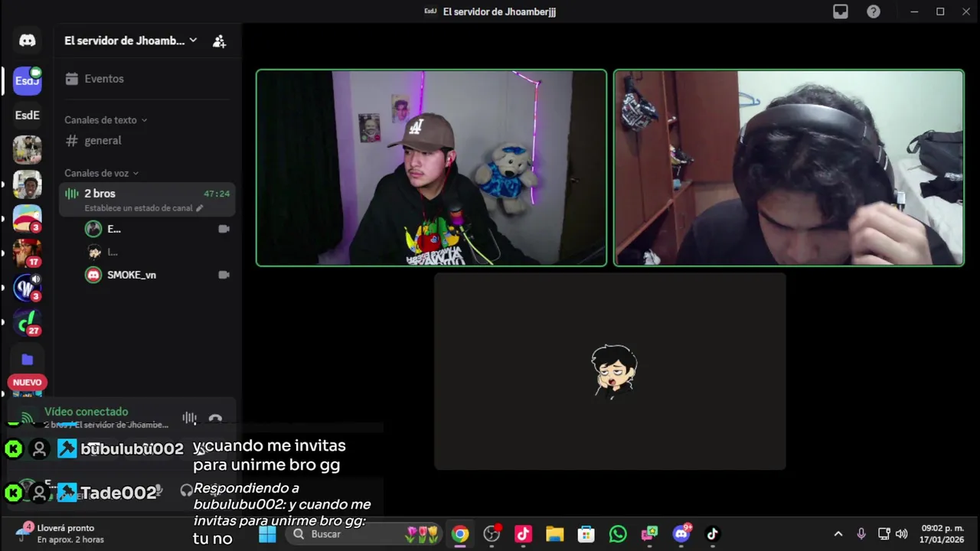Collapse Canales de texto category

[x=106, y=120]
